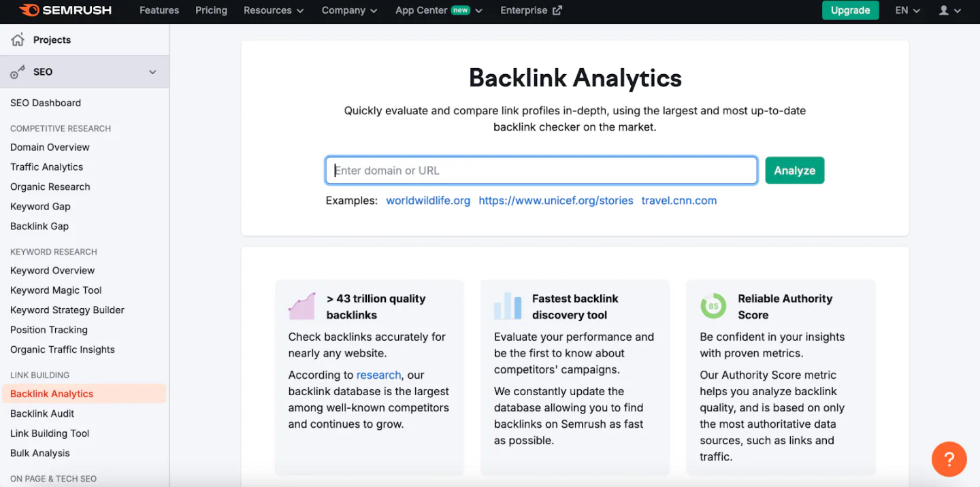Viewport: 980px width, 487px height.
Task: Open Backlink Audit tool
Action: pos(42,414)
